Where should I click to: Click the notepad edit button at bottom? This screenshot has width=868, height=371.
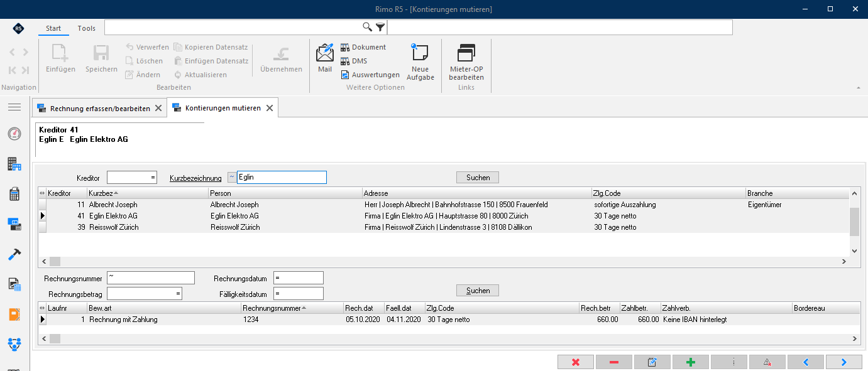(x=652, y=362)
